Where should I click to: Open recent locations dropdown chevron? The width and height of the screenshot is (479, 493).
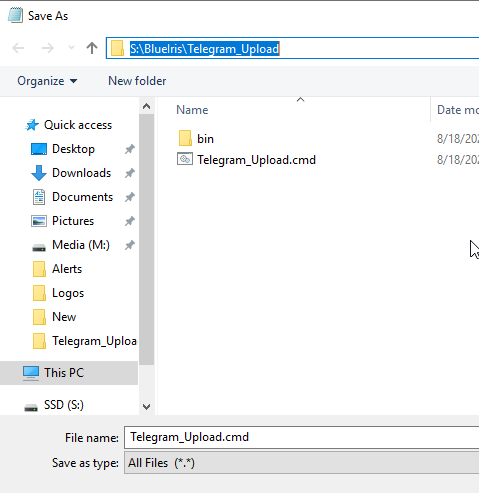(x=71, y=48)
